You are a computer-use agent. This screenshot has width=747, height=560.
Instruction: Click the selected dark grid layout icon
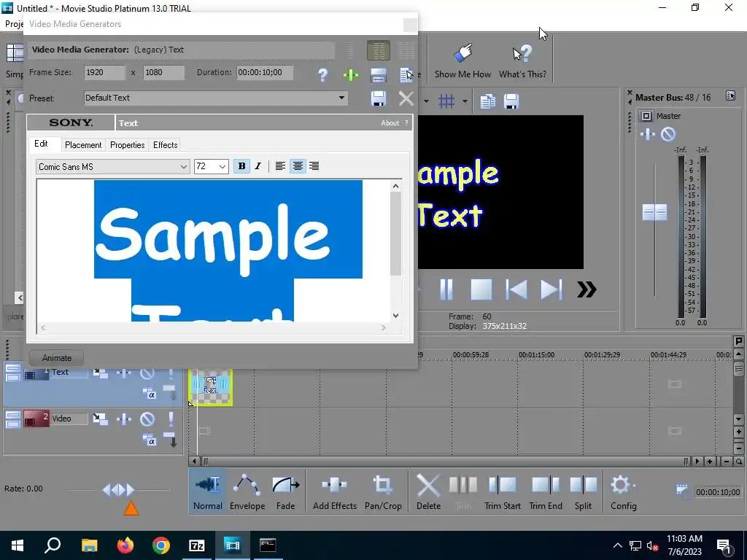pyautogui.click(x=379, y=50)
